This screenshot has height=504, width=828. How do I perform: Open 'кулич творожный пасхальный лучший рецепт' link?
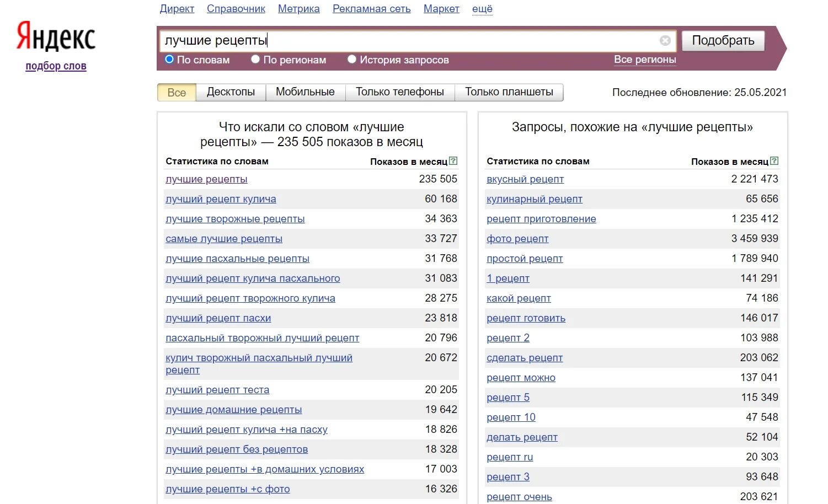point(259,364)
